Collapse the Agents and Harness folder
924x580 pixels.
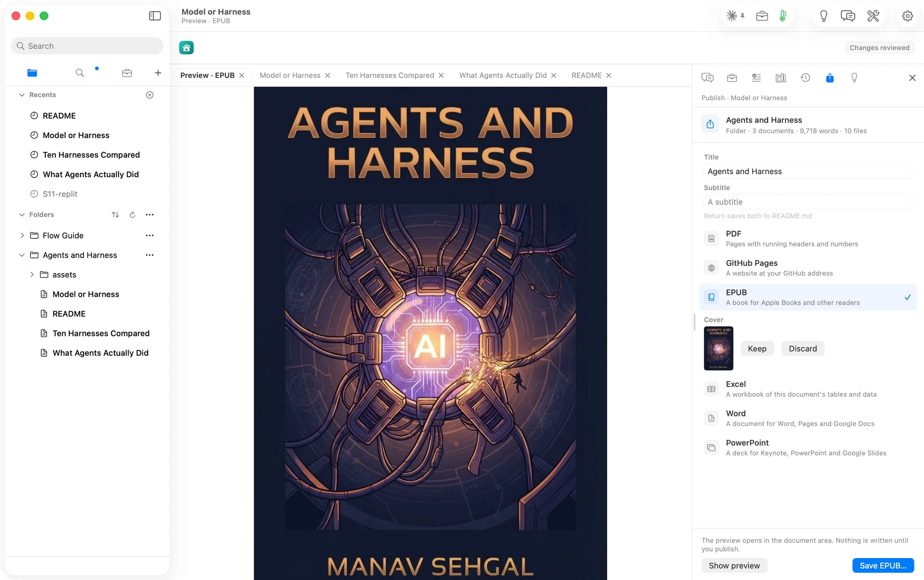pos(22,255)
